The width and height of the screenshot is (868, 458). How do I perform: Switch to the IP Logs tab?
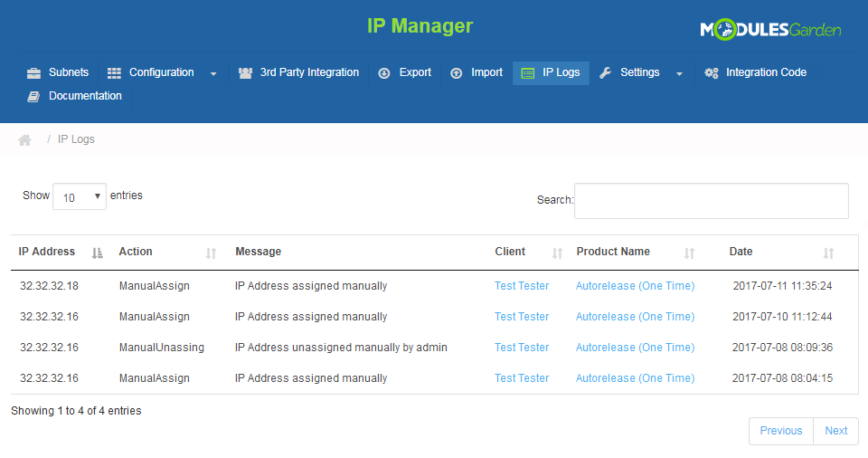point(551,73)
